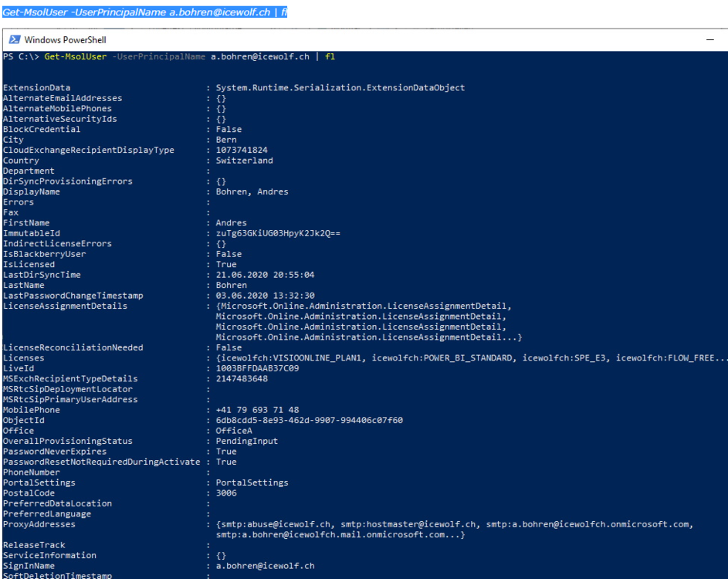Image resolution: width=728 pixels, height=579 pixels.
Task: Click the ObjectId GUID value
Action: click(309, 420)
